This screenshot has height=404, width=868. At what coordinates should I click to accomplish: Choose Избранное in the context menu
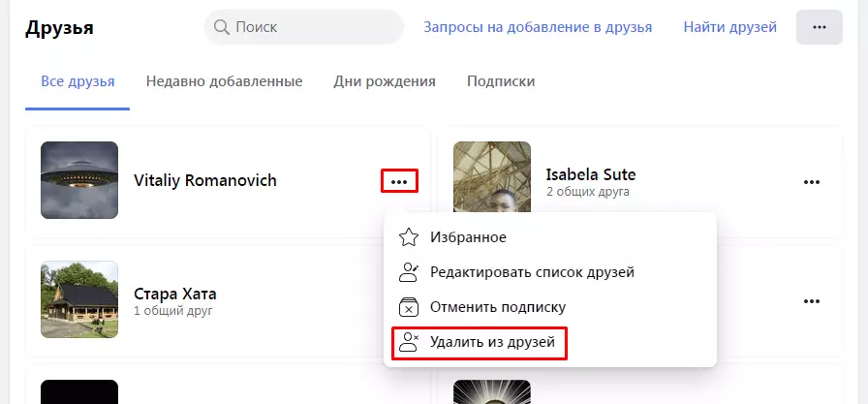pyautogui.click(x=549, y=237)
